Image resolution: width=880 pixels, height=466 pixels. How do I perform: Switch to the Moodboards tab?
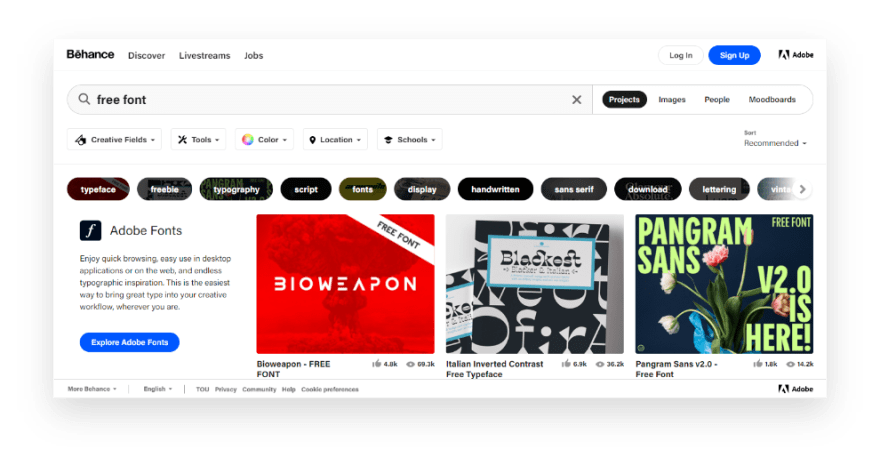[x=772, y=99]
